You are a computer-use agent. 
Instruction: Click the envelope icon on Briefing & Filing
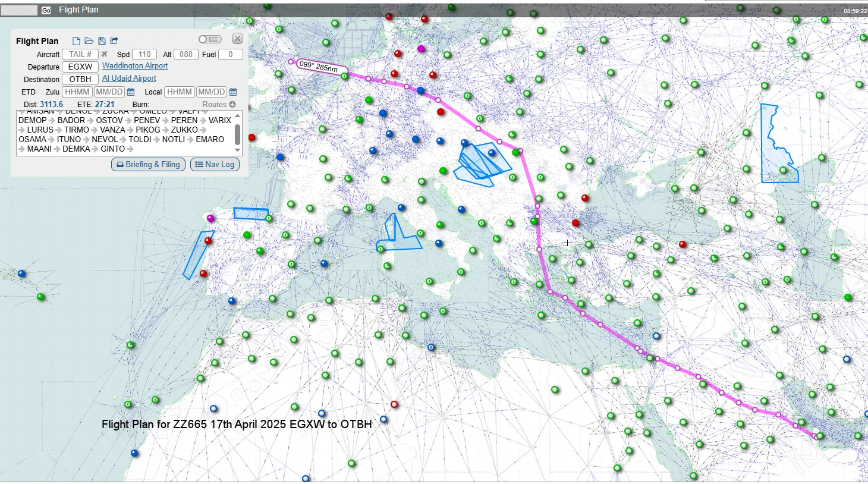tap(120, 165)
